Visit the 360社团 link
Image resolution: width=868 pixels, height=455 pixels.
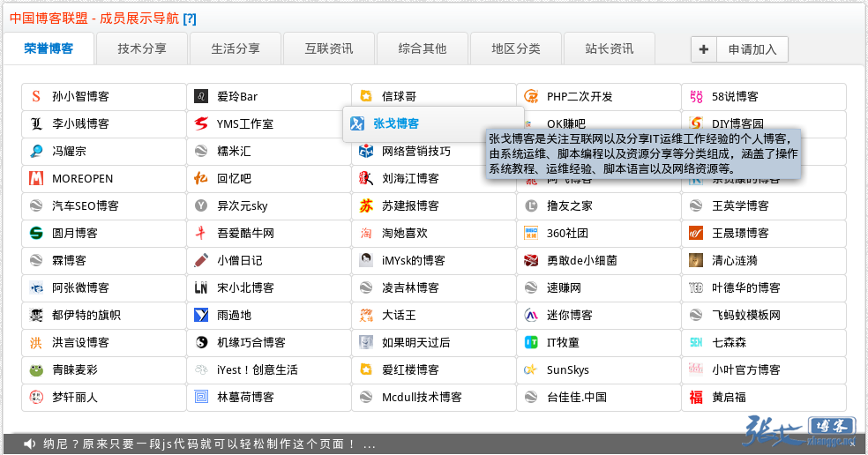click(x=567, y=233)
